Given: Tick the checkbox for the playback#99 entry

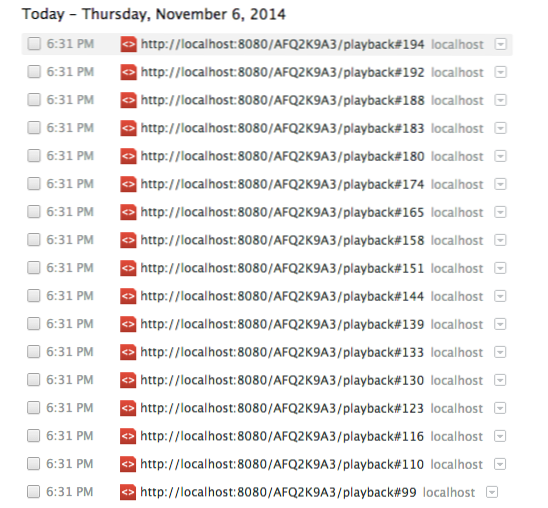Looking at the screenshot, I should click(x=34, y=492).
